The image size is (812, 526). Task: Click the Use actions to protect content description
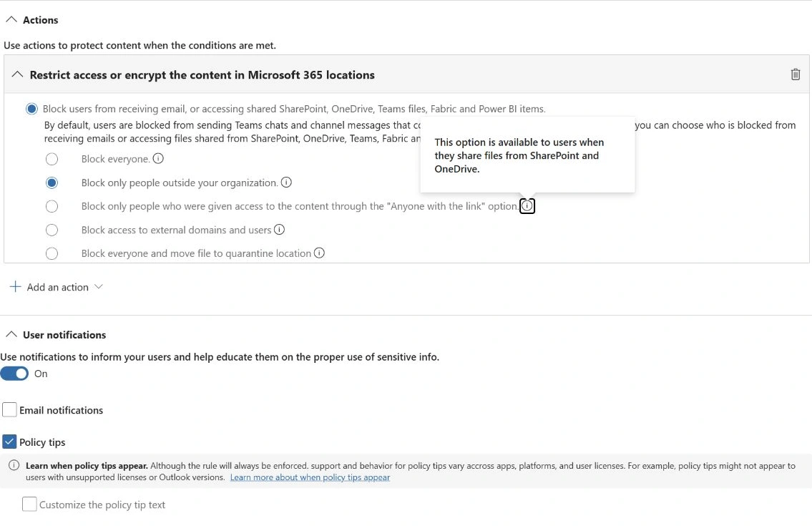pos(140,45)
